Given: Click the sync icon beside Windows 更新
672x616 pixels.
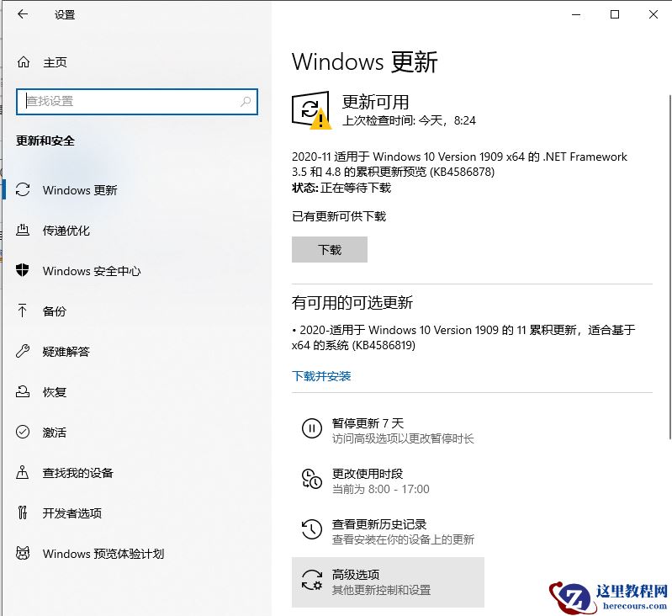Looking at the screenshot, I should click(x=23, y=190).
